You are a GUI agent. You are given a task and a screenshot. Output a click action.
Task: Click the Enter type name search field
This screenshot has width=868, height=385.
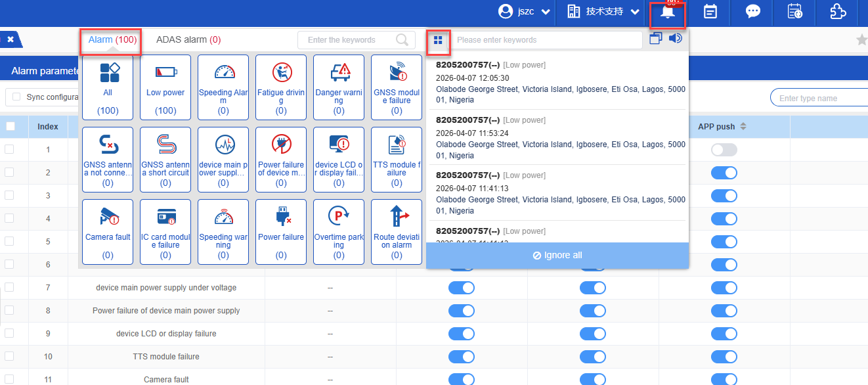(x=817, y=99)
